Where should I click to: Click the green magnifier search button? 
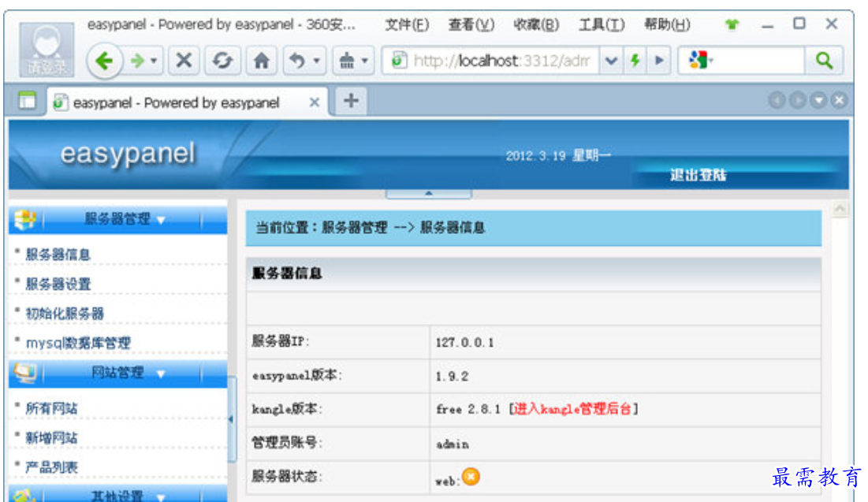click(825, 61)
